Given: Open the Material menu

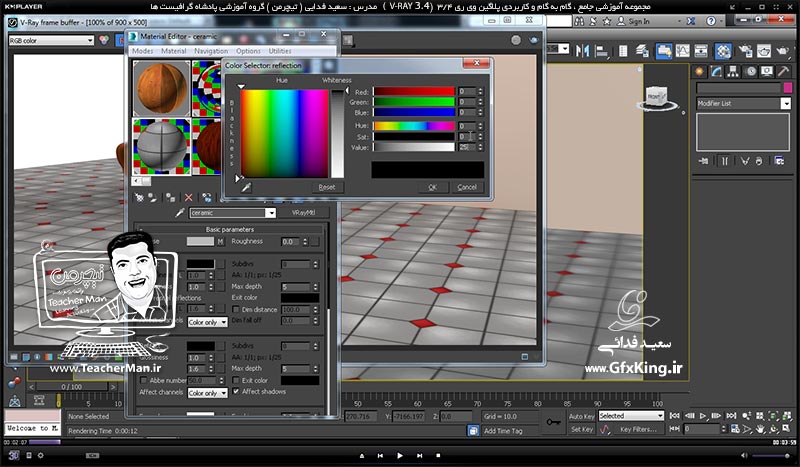Looking at the screenshot, I should point(173,51).
